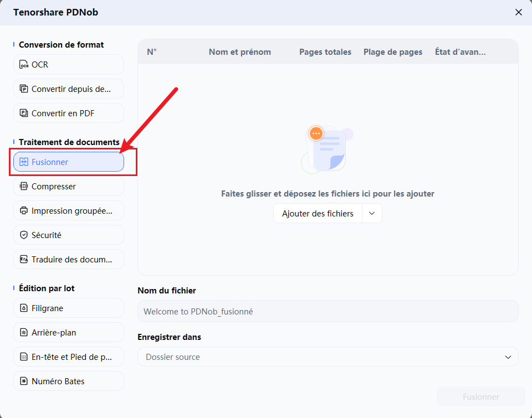Click the Compresser icon
This screenshot has width=532, height=418.
coord(24,187)
